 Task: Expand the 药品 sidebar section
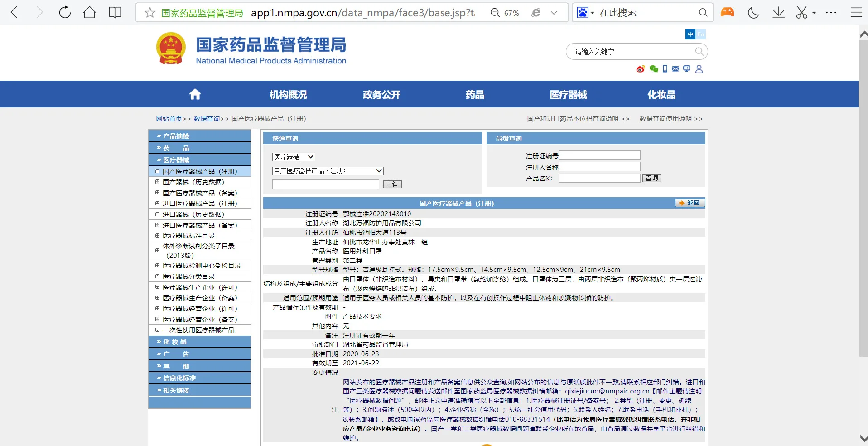[199, 148]
